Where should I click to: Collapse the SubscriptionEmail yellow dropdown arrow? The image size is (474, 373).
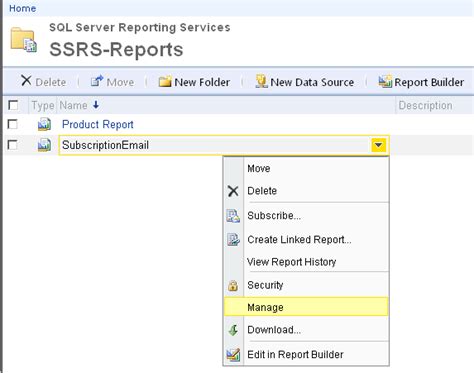[x=378, y=145]
